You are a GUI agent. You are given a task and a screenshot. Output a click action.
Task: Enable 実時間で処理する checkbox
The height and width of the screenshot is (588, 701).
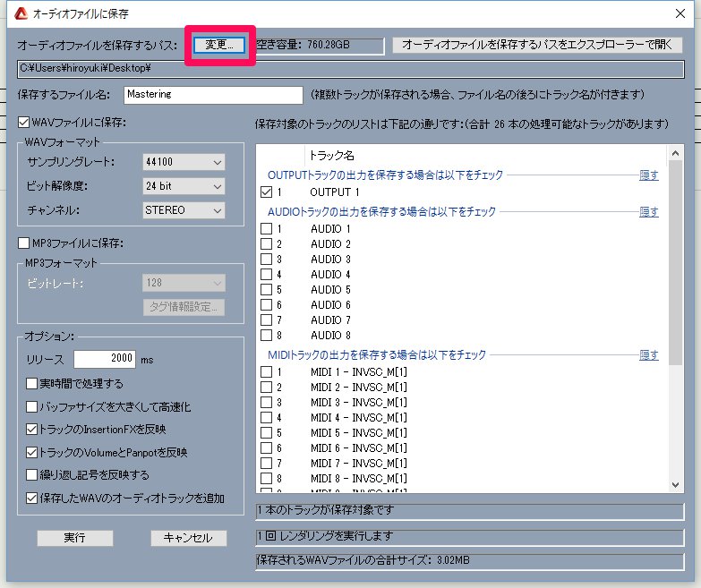pyautogui.click(x=32, y=384)
